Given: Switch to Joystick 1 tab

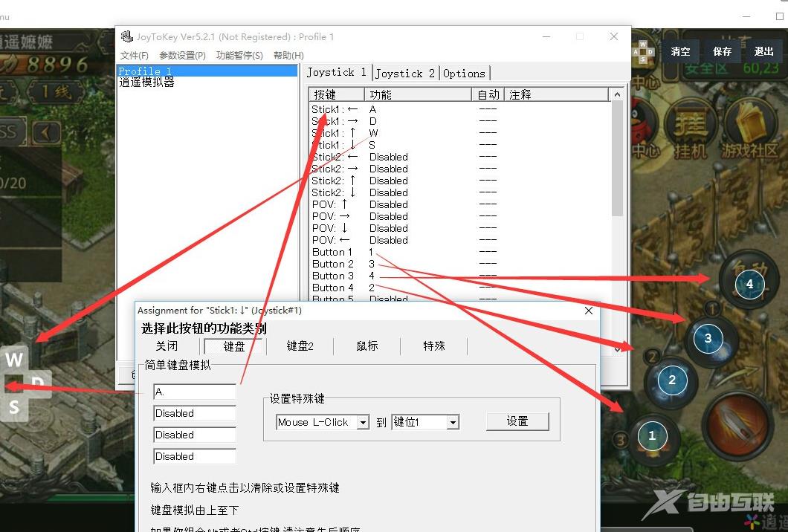Looking at the screenshot, I should point(336,72).
